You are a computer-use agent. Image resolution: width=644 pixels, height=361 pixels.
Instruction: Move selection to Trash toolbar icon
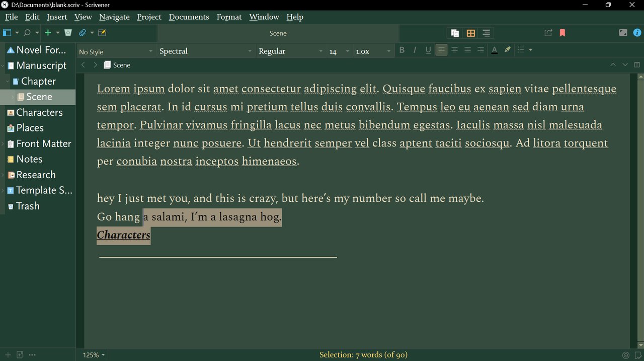pyautogui.click(x=68, y=33)
